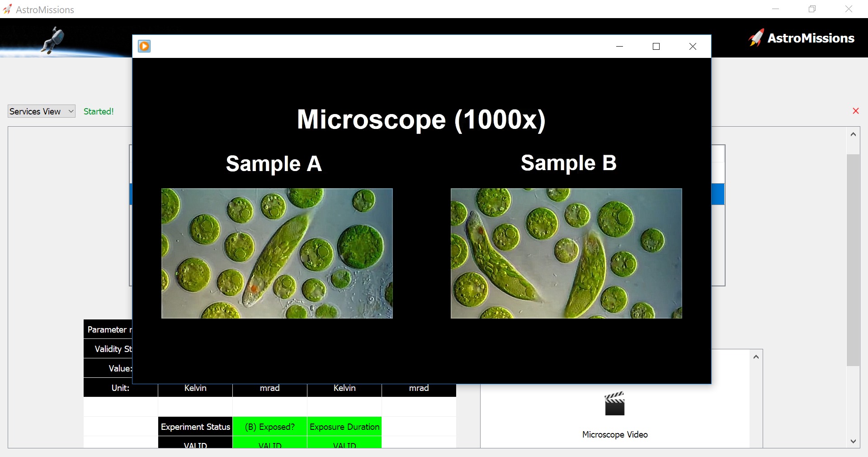
Task: Click the inner video panel scroll-up arrow
Action: tap(756, 357)
